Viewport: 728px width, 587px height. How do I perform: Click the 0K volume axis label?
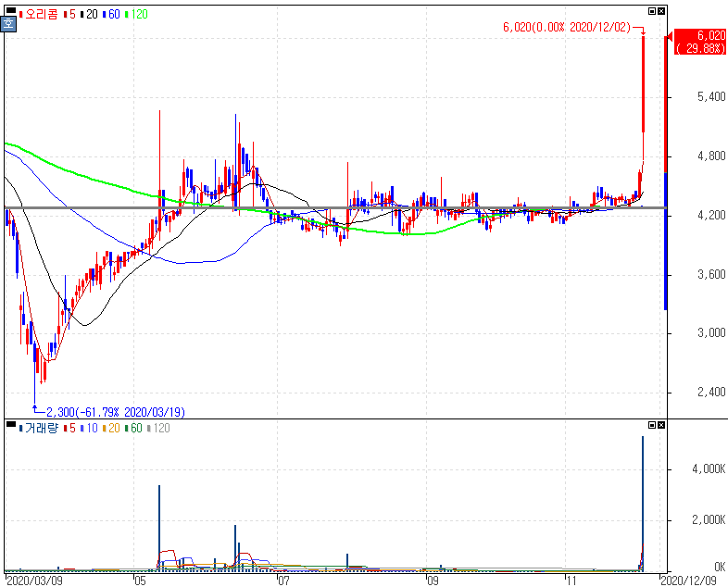click(720, 567)
